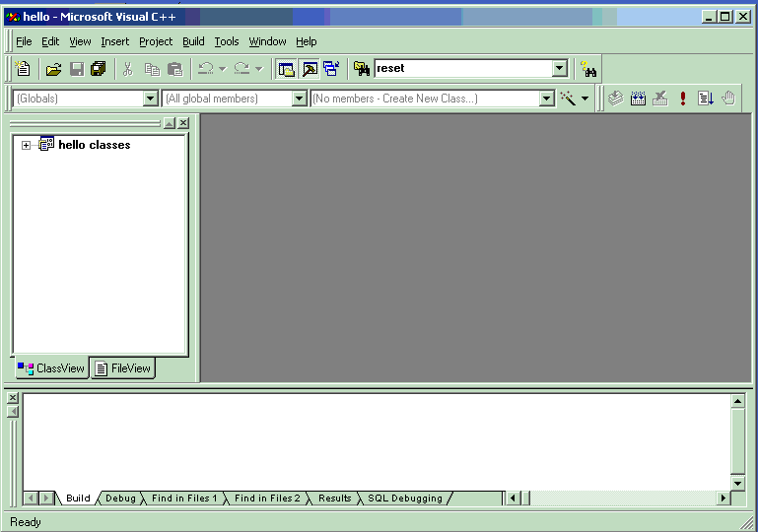Click the Redo arrow icon
Screen dimensions: 758x532
point(241,69)
